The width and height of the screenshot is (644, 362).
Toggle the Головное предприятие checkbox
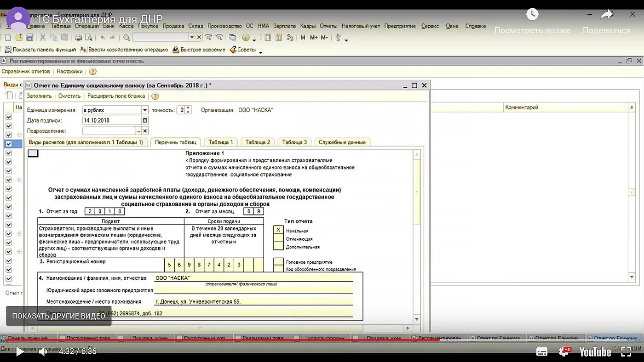278,261
